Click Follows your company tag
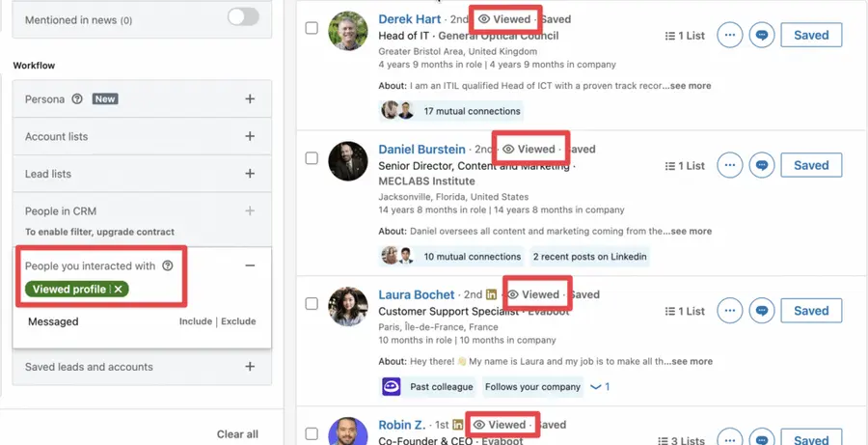 (533, 387)
